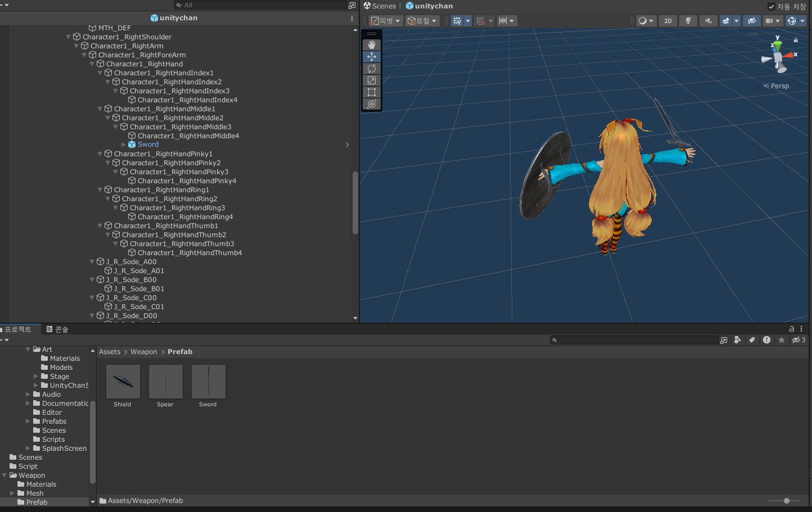Open search window icon in Hierarchy search

point(352,5)
